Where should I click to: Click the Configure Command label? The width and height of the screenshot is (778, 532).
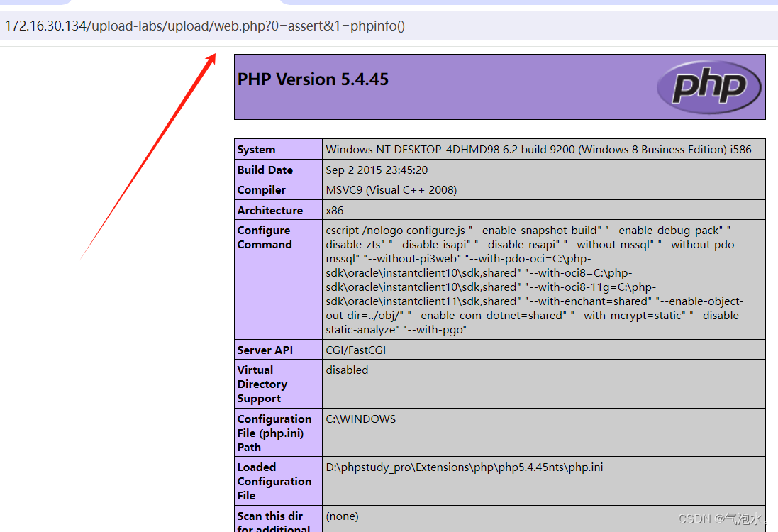(x=265, y=237)
